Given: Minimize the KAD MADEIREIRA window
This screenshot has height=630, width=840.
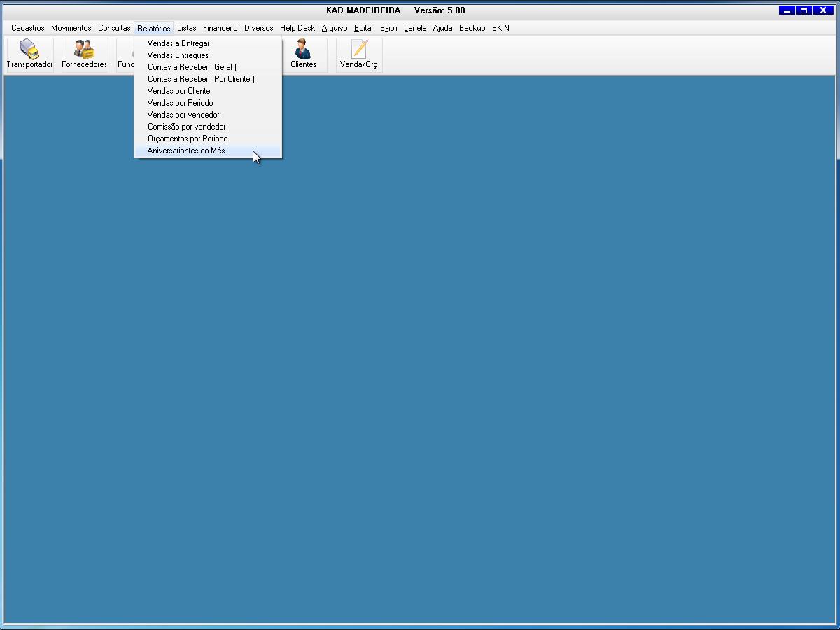Looking at the screenshot, I should pos(787,10).
